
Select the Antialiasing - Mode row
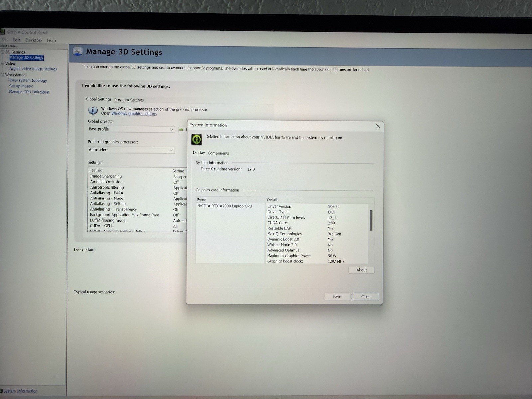pos(138,199)
